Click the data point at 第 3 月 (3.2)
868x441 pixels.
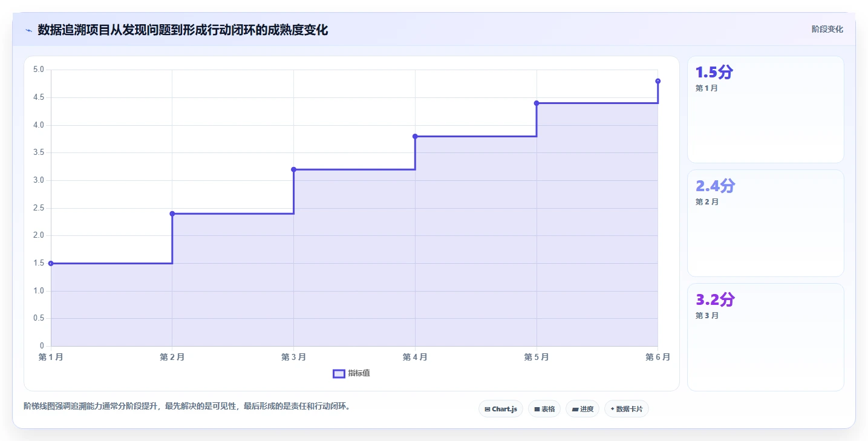pos(293,169)
